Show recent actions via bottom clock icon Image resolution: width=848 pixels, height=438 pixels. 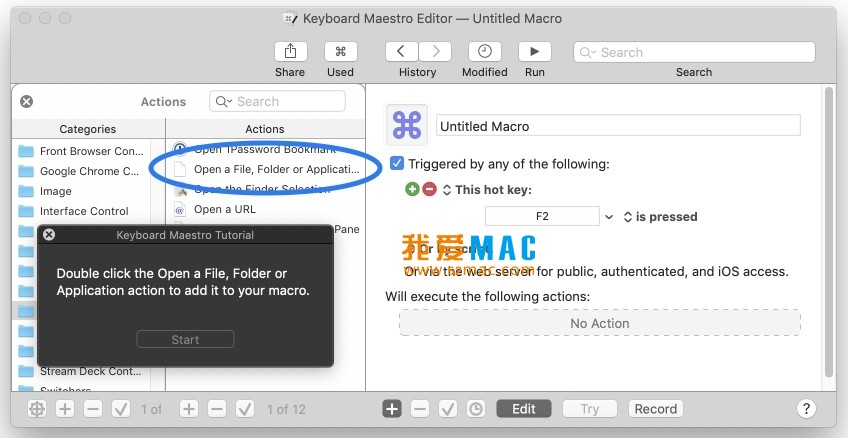click(x=476, y=409)
